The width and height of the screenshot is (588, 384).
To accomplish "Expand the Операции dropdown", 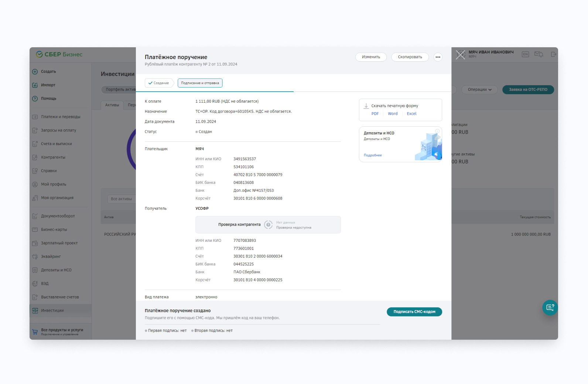I will tap(479, 90).
